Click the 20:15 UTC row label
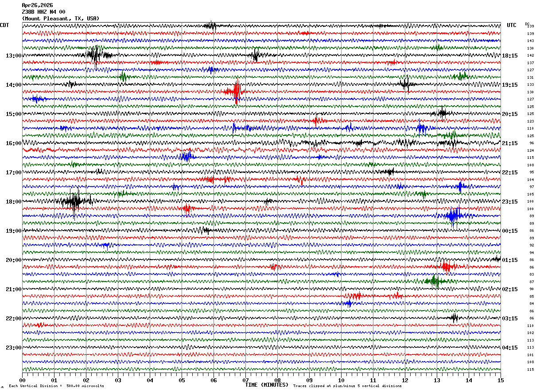This screenshot has height=392, width=536. [x=509, y=114]
